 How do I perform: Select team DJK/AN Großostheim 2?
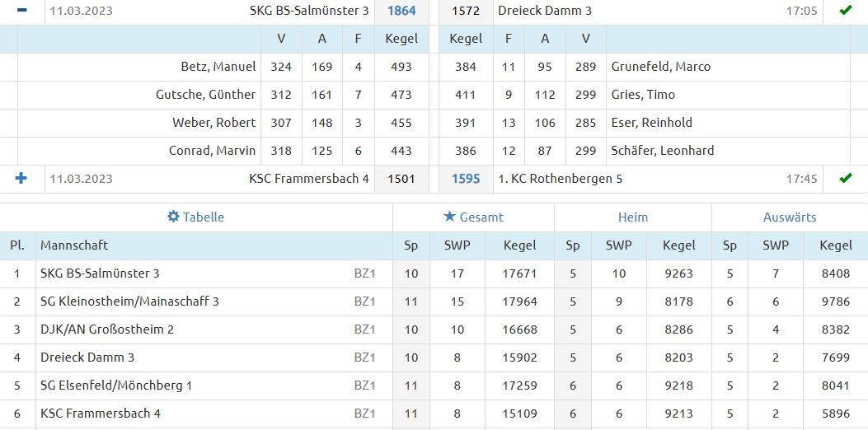click(x=107, y=330)
